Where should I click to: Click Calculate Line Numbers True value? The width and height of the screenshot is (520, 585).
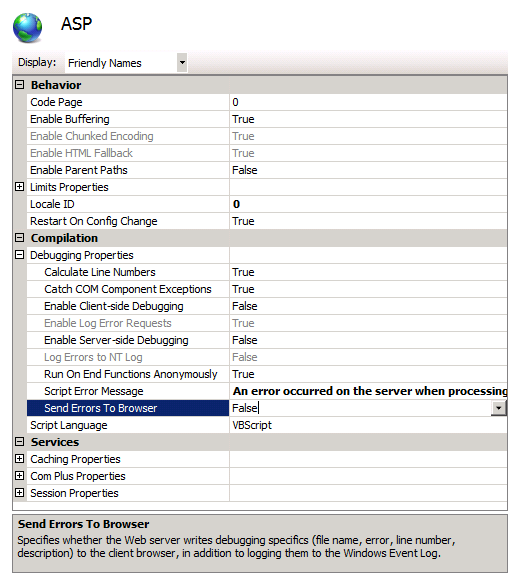click(368, 272)
